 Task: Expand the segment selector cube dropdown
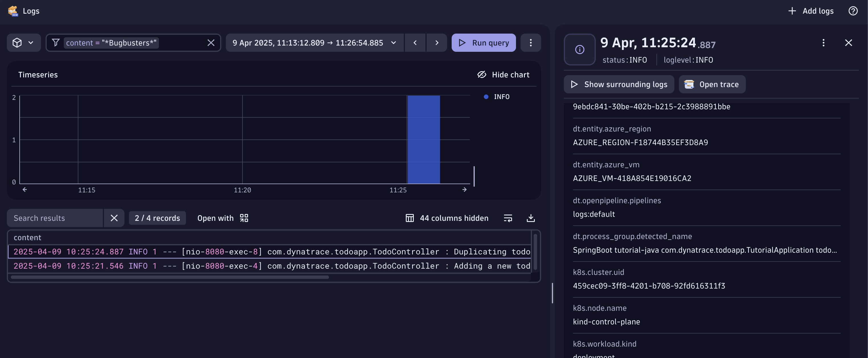tap(24, 43)
